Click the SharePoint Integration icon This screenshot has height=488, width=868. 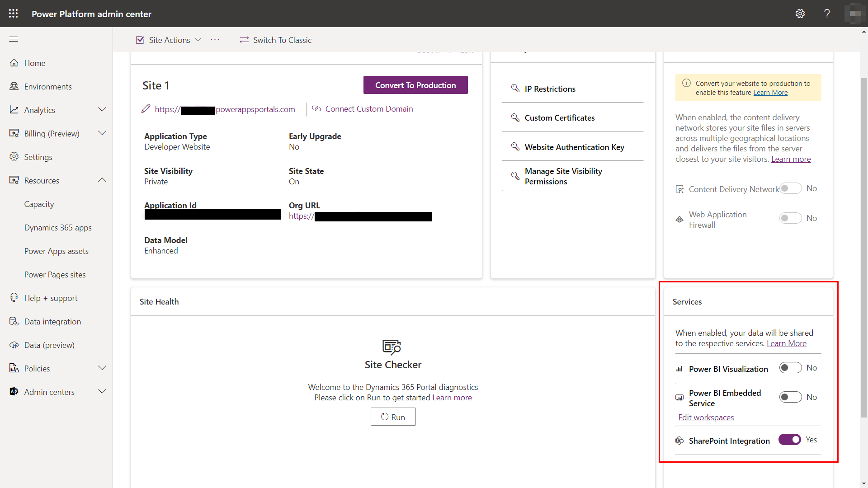coord(679,440)
